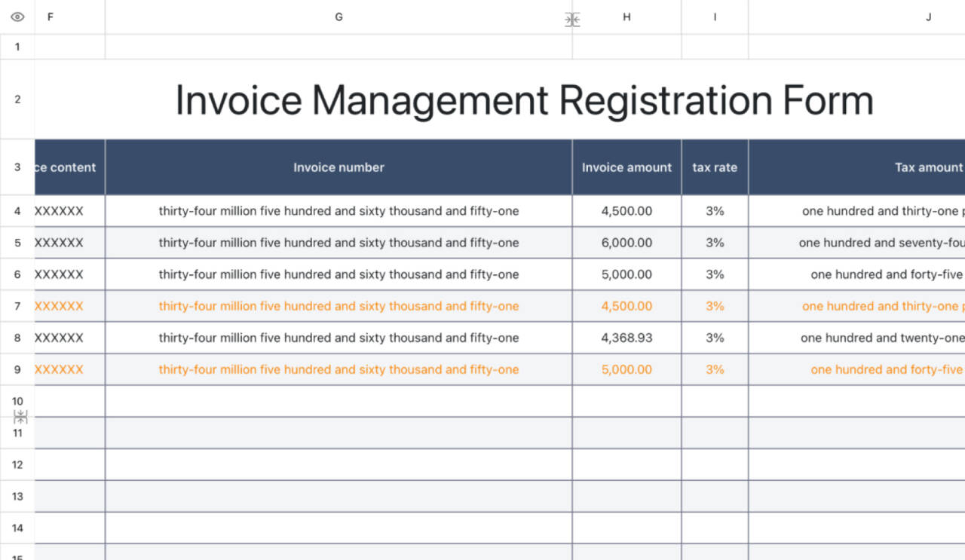
Task: Select column G header
Action: coord(339,17)
